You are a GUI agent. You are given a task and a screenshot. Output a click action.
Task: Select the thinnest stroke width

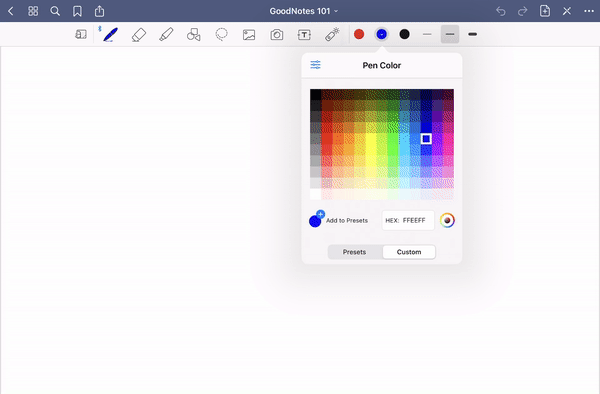point(427,34)
